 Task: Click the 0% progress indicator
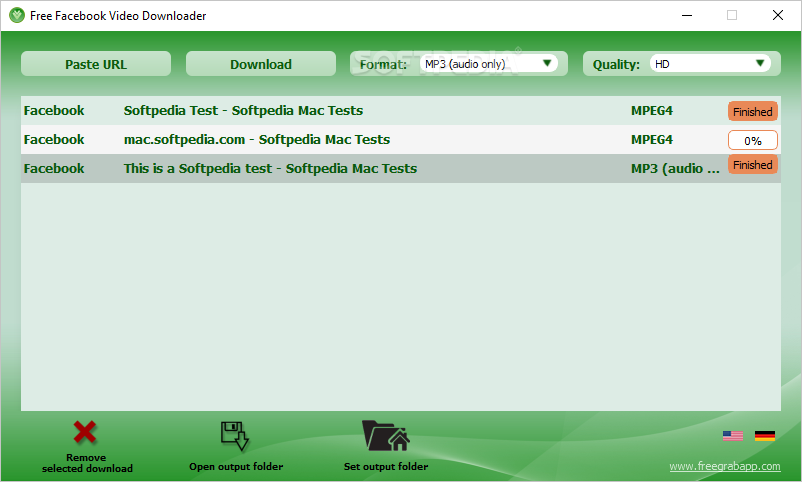753,140
